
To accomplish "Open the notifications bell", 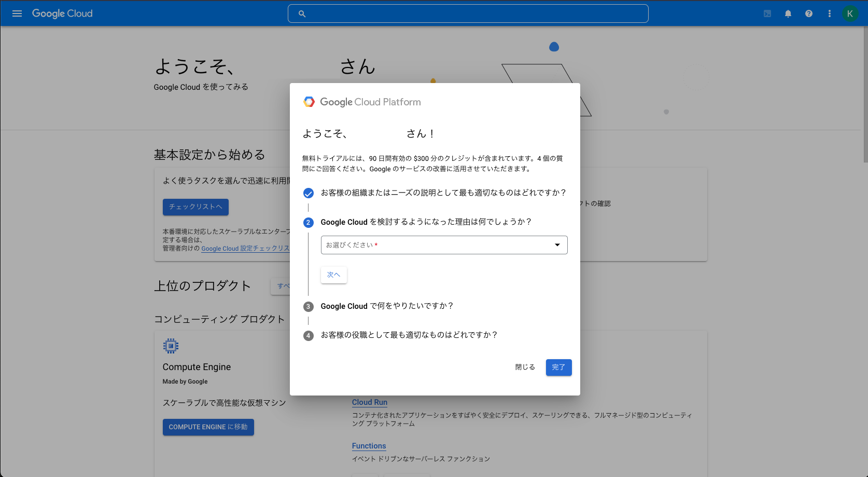I will pos(788,13).
